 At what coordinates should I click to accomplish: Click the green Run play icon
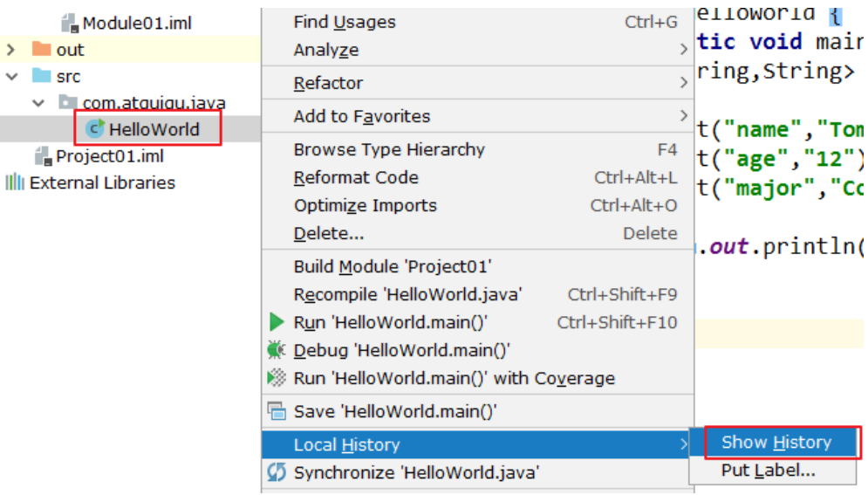coord(277,322)
